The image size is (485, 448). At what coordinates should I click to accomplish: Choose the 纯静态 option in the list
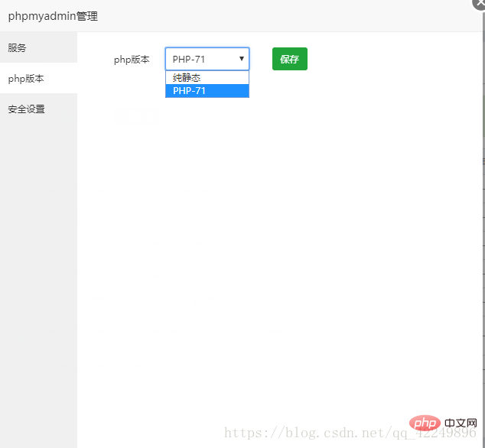coord(207,77)
